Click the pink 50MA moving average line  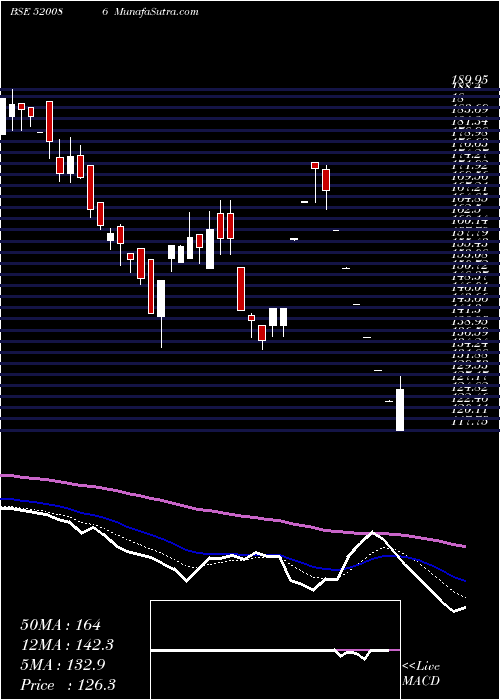(232, 514)
